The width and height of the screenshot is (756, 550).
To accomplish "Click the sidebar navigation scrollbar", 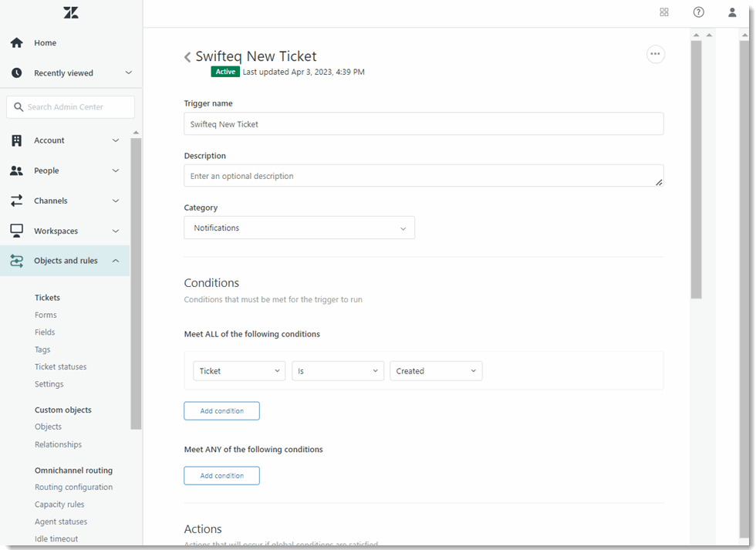I will click(136, 283).
